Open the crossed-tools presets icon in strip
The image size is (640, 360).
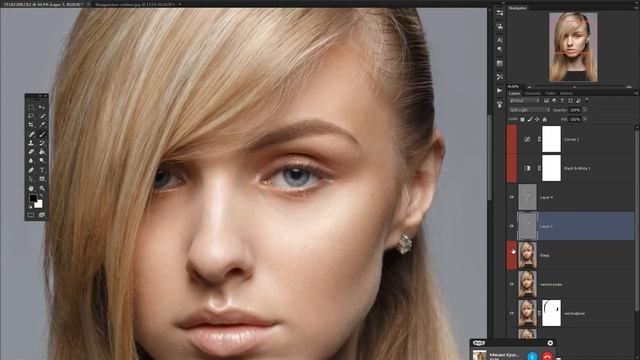tap(500, 77)
